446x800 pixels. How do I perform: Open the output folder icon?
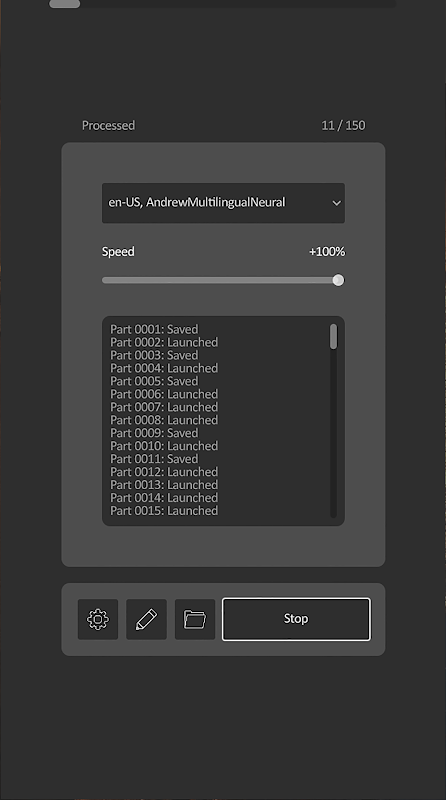coord(195,619)
